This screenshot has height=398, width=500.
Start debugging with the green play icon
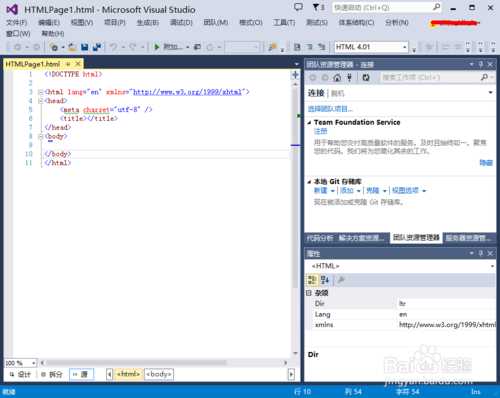pyautogui.click(x=156, y=47)
